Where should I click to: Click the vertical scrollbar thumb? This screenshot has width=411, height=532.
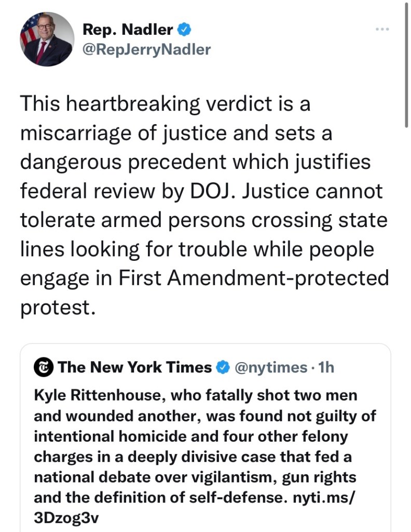405,62
